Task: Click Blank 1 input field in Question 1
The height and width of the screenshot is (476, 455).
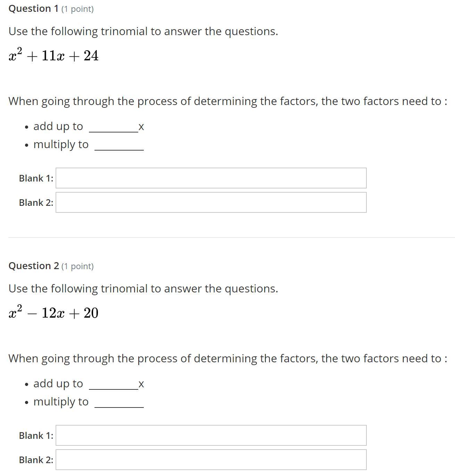Action: pyautogui.click(x=211, y=178)
